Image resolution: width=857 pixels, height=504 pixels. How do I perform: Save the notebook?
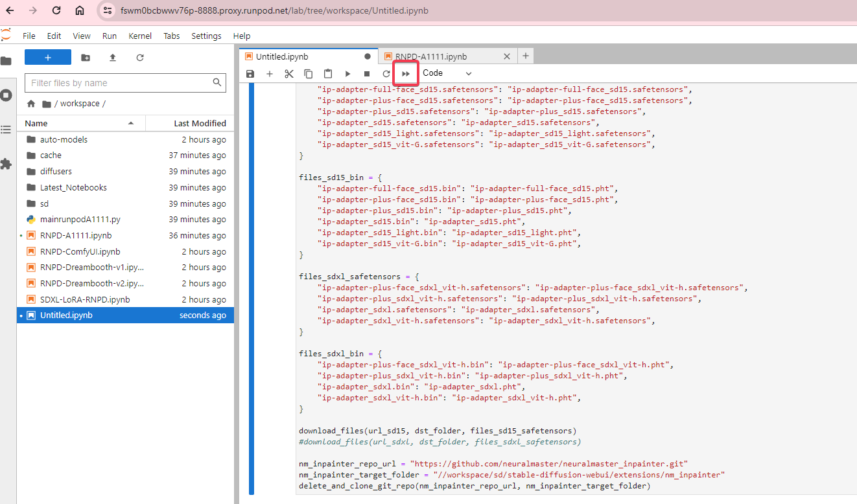[250, 74]
